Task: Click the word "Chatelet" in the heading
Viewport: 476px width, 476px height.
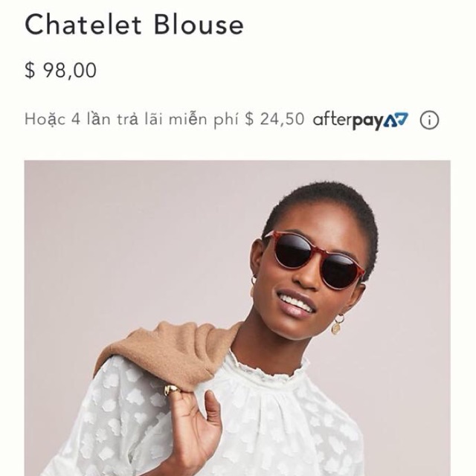Action: 83,25
